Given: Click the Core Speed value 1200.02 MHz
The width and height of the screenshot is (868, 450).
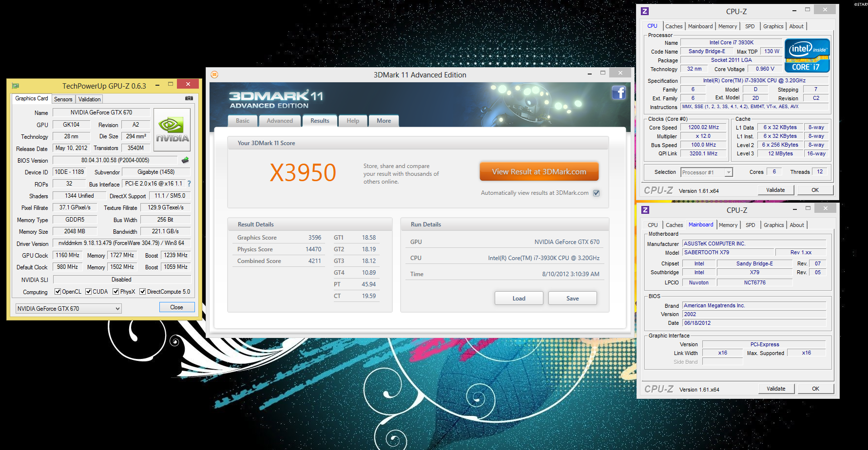Looking at the screenshot, I should coord(704,128).
